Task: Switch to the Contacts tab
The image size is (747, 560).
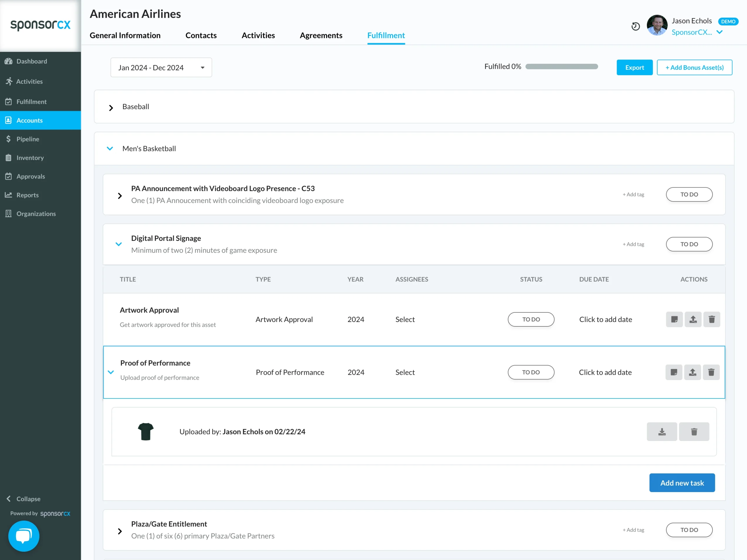Action: 201,36
